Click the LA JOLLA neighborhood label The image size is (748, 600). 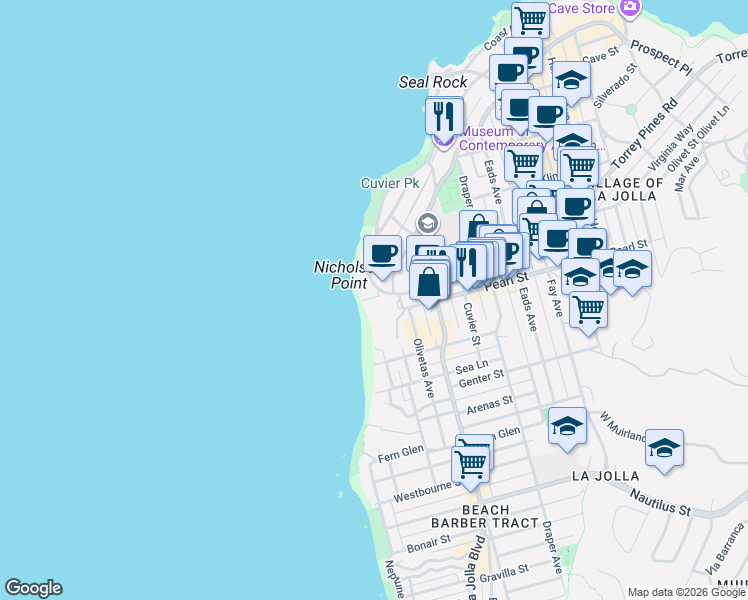[605, 476]
